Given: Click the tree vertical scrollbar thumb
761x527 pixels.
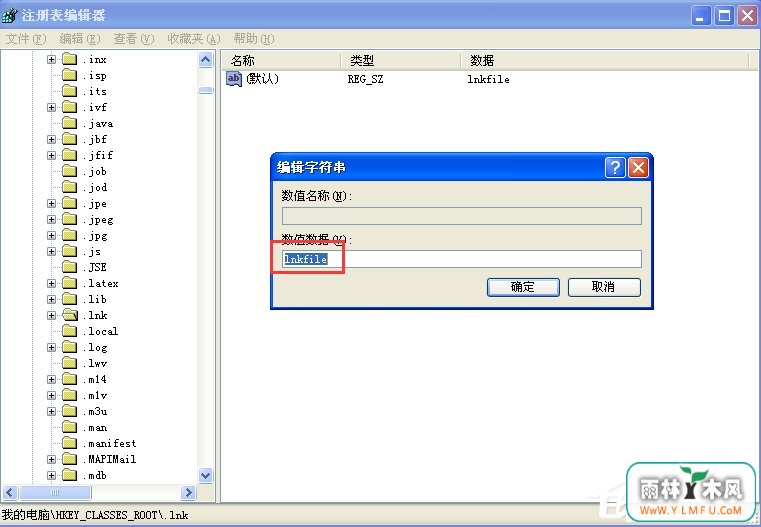Looking at the screenshot, I should coord(206,90).
